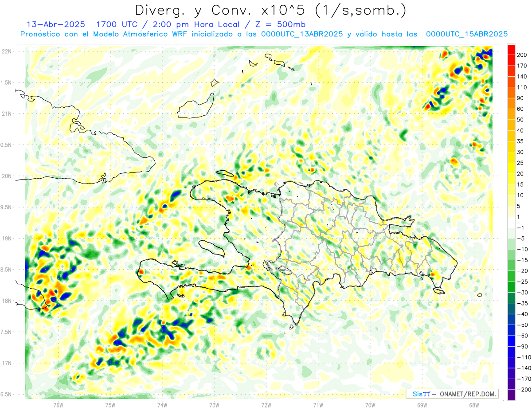This screenshot has height=411, width=532.
Task: Select the '19N' latitude label
Action: (7, 238)
